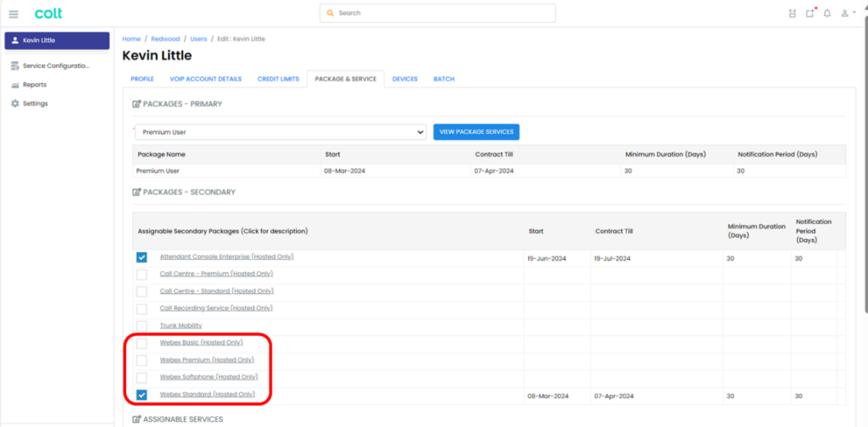Click the edit icon beside Assignable Services
This screenshot has width=868, height=427.
coord(136,419)
